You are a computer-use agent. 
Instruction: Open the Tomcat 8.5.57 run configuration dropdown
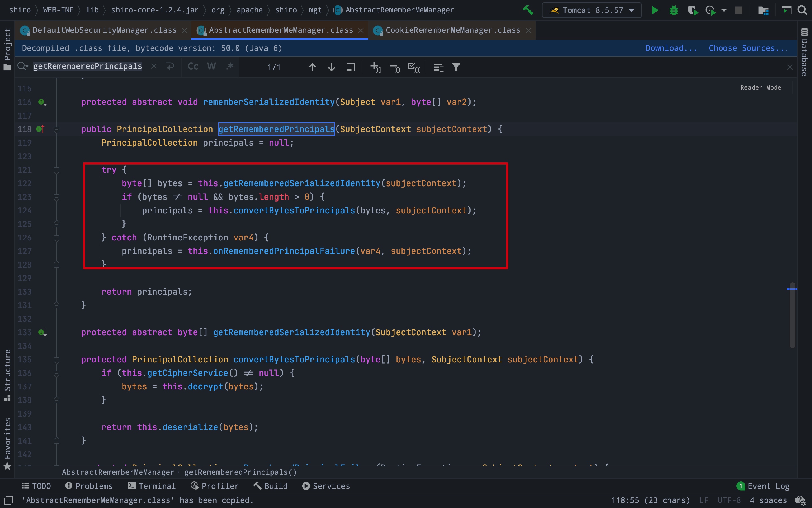coord(592,10)
